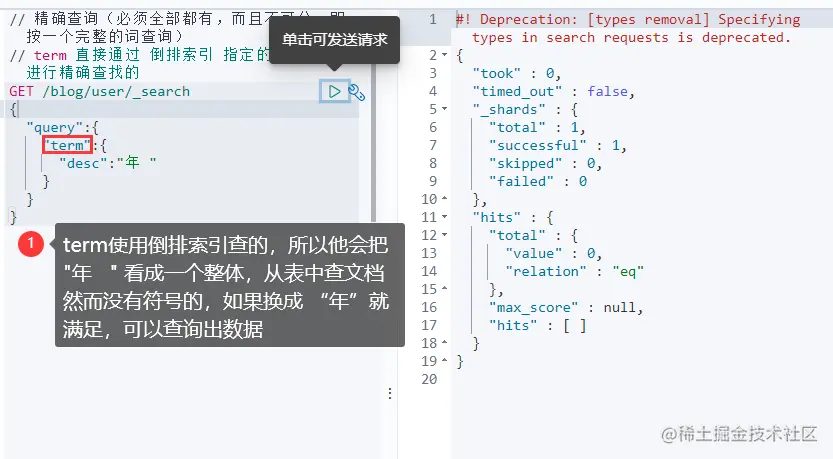Collapse the response root object at line 2

click(x=445, y=55)
